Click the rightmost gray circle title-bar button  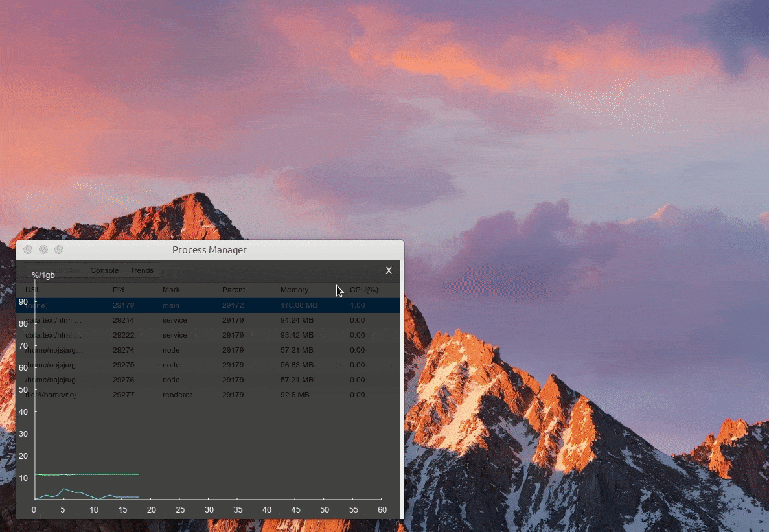point(59,249)
